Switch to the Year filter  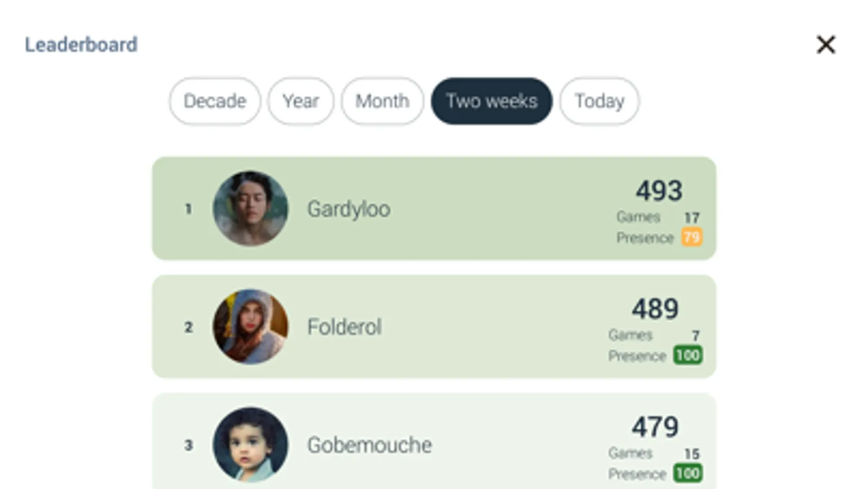point(300,101)
